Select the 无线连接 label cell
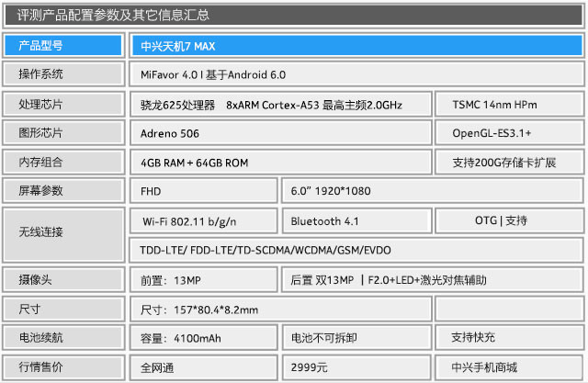This screenshot has height=383, width=588. point(63,234)
